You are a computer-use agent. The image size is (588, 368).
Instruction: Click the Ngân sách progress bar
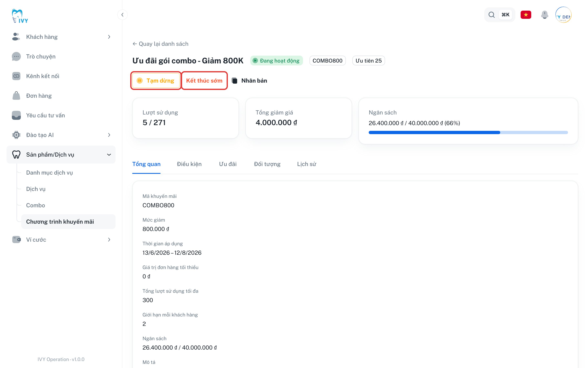468,132
